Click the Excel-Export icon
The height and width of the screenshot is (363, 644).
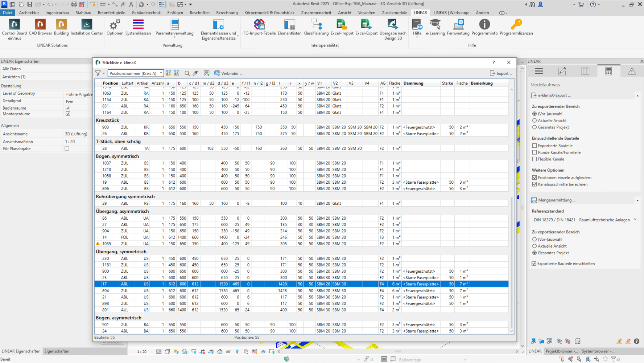tap(366, 28)
